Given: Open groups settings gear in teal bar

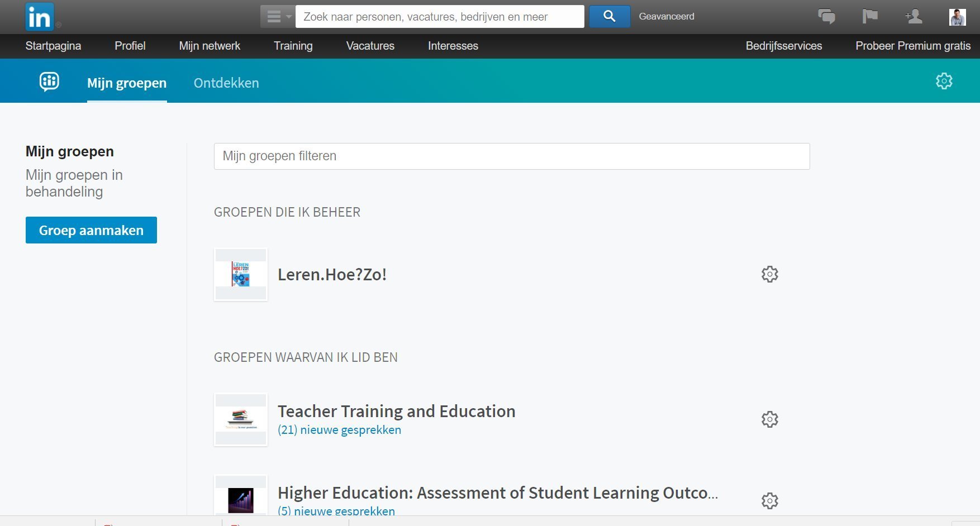Looking at the screenshot, I should 944,81.
